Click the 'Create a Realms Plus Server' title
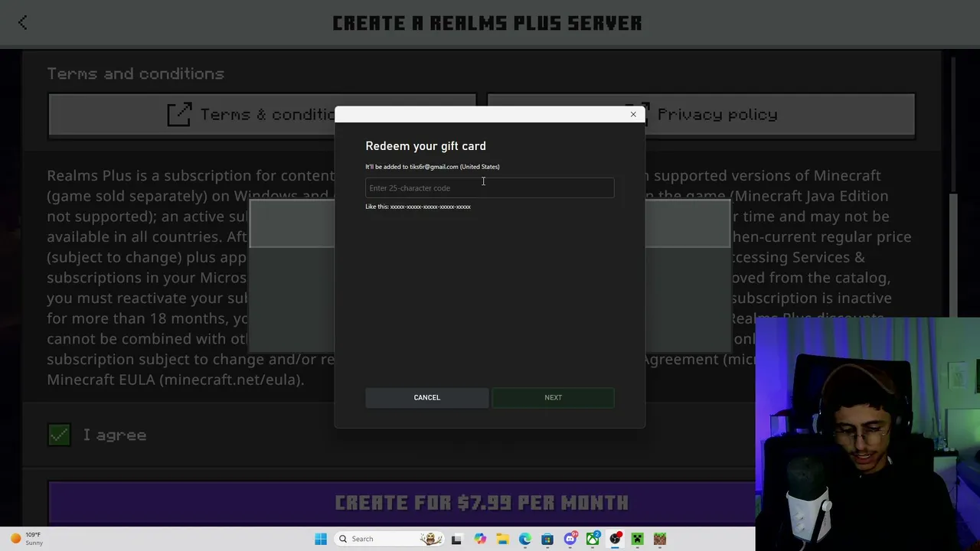This screenshot has height=551, width=980. pyautogui.click(x=487, y=23)
